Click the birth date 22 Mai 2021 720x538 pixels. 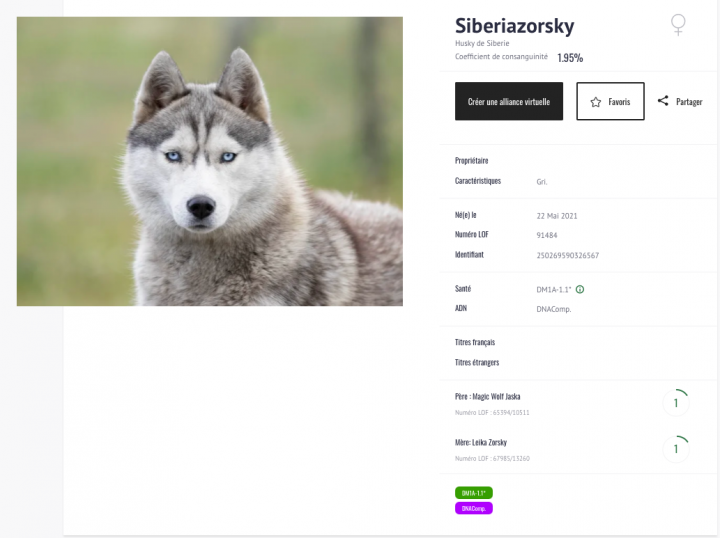(557, 215)
